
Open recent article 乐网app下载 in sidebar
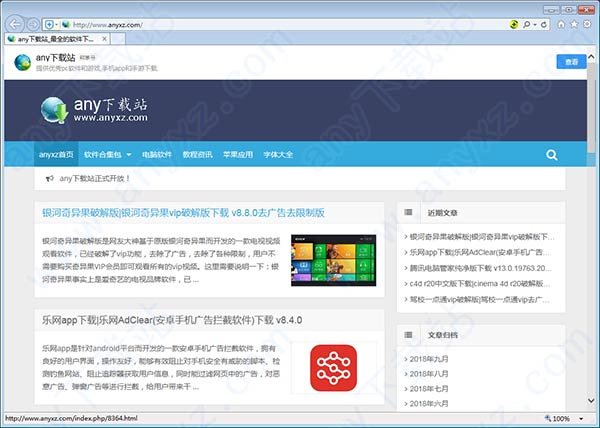point(479,252)
